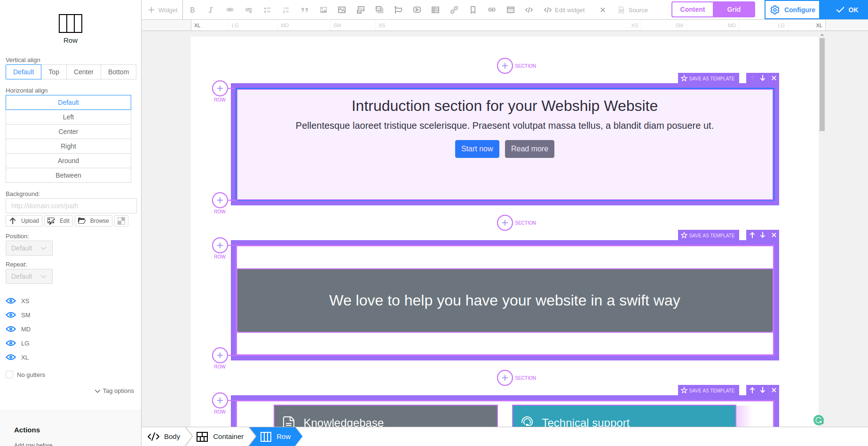Toggle LG breakpoint visibility eye
The width and height of the screenshot is (868, 446).
pyautogui.click(x=11, y=343)
